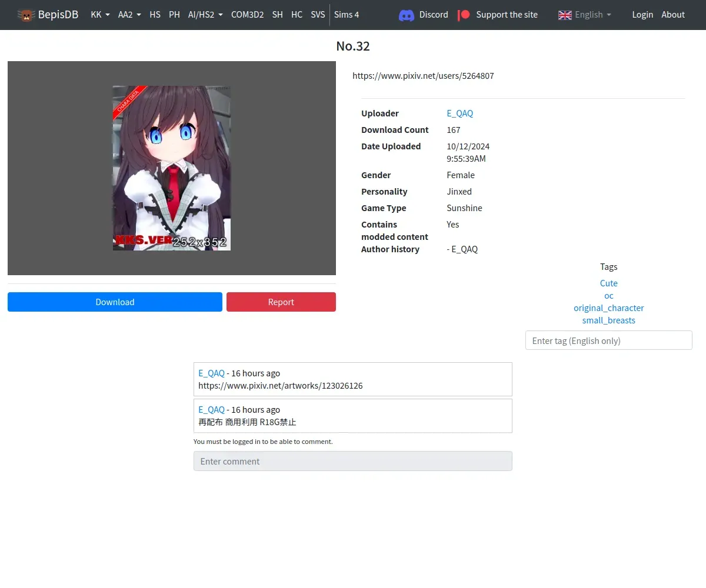Expand the AA2 dropdown menu
Screen dimensions: 706x588
pyautogui.click(x=129, y=15)
